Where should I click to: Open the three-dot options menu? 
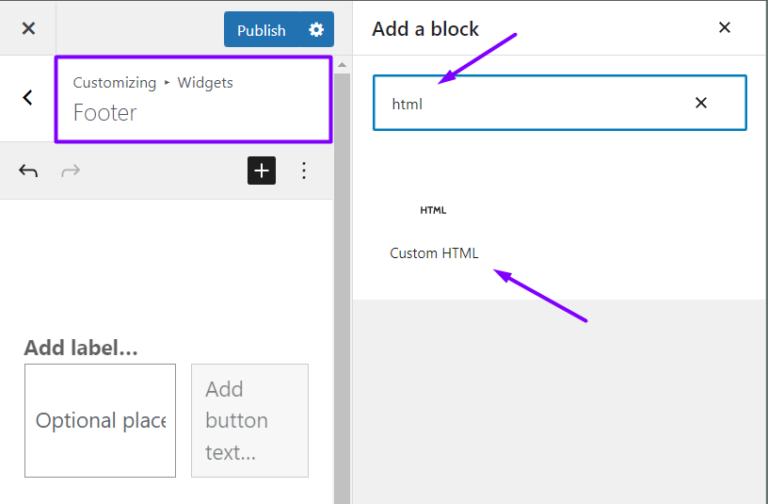pyautogui.click(x=304, y=171)
